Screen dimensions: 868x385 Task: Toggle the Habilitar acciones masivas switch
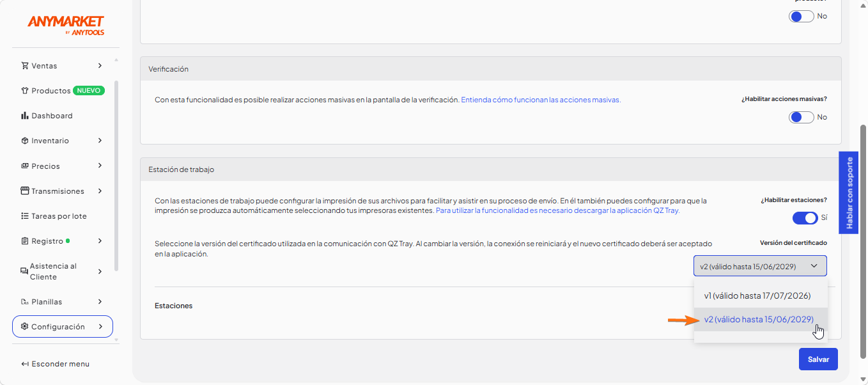coord(802,117)
